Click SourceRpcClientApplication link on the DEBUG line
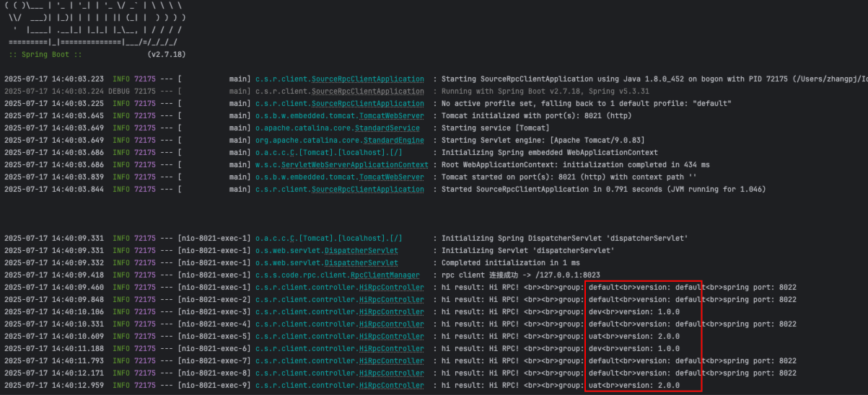The width and height of the screenshot is (868, 395). coord(368,92)
